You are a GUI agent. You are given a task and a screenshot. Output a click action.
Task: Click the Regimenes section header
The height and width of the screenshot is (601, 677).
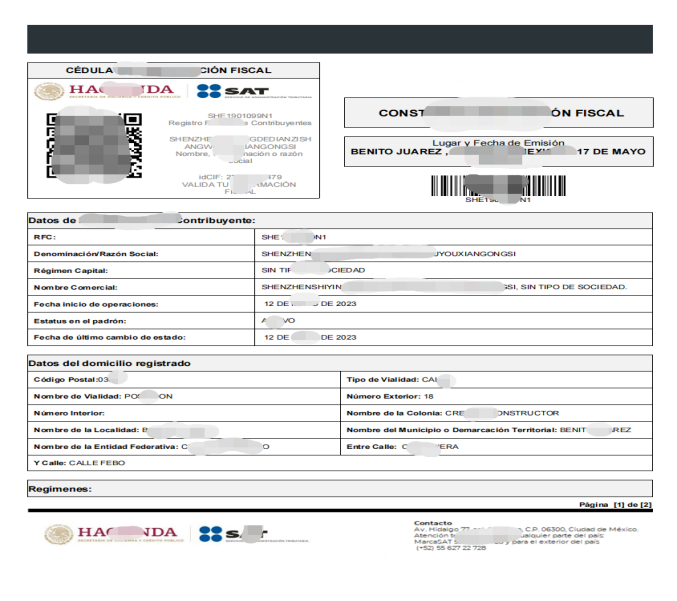[340, 489]
